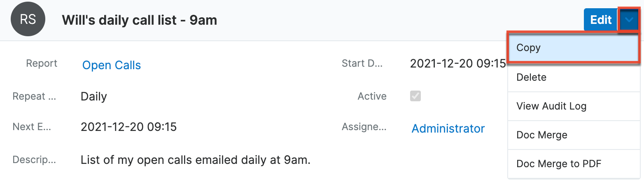The height and width of the screenshot is (182, 644).
Task: Click the truncated Start D... label
Action: pyautogui.click(x=362, y=63)
